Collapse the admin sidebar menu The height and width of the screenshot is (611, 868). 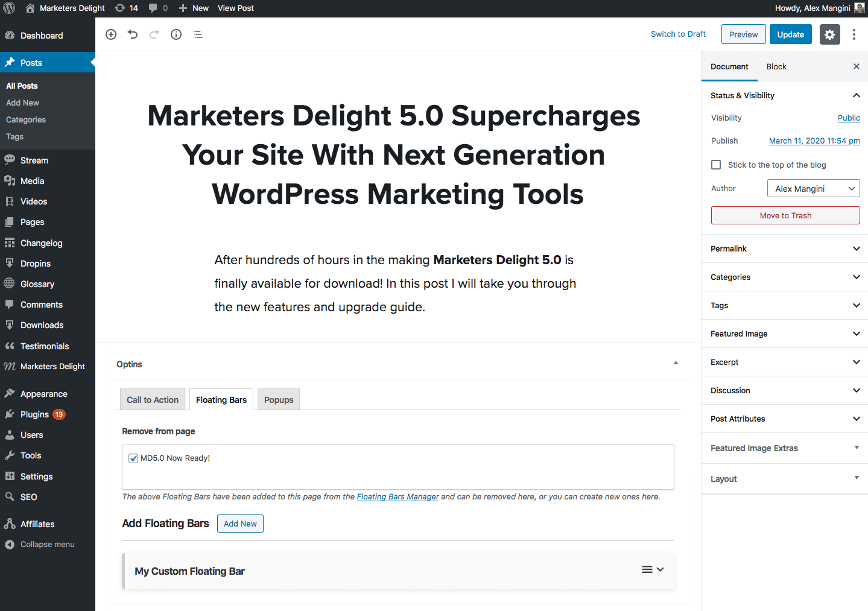[x=48, y=544]
